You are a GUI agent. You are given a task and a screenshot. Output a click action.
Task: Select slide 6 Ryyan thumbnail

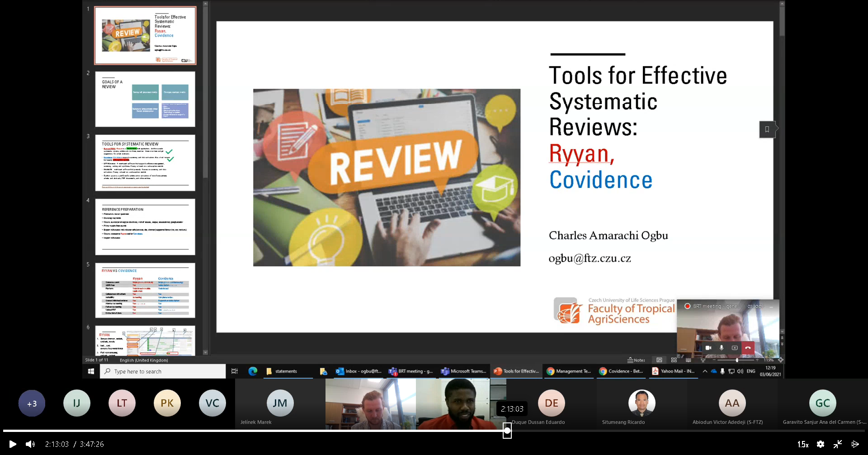tap(145, 341)
